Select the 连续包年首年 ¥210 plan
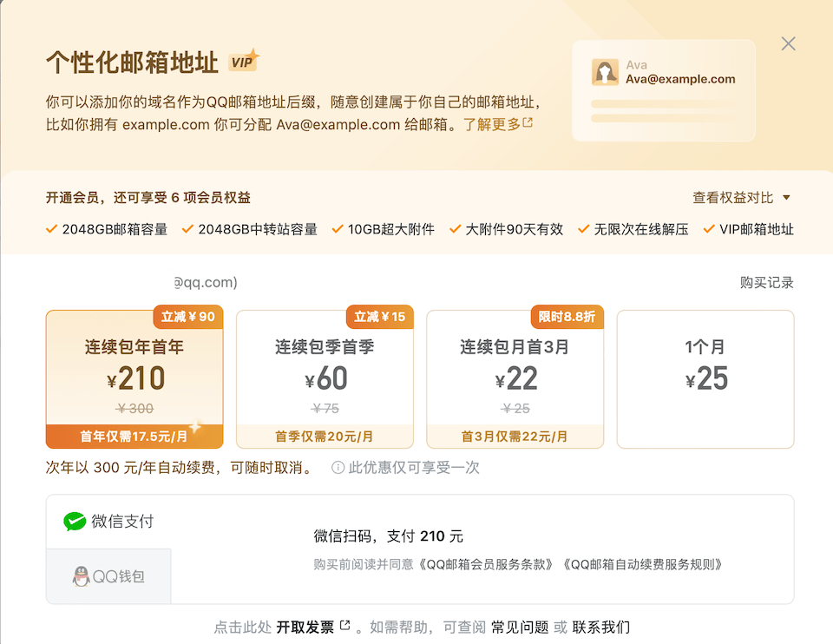Viewport: 833px width, 644px height. point(134,379)
